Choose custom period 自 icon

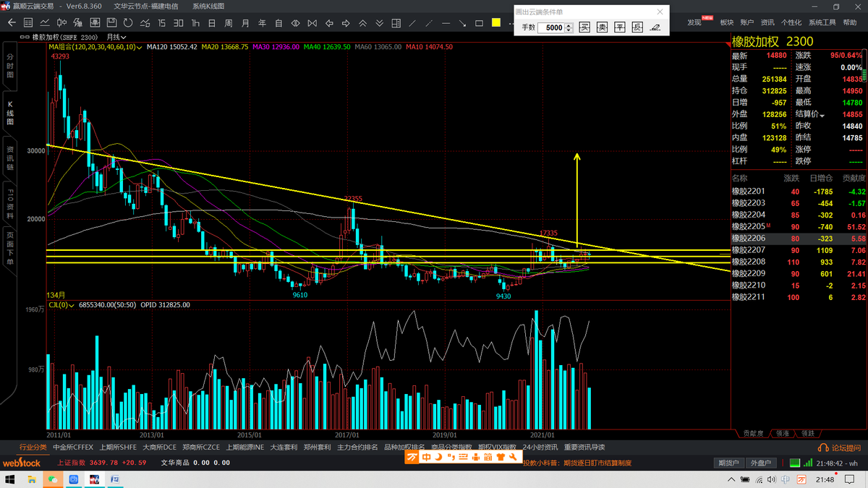coord(278,23)
